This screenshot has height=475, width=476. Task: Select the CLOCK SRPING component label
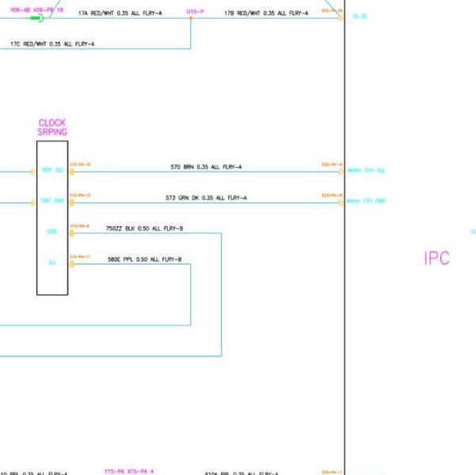tap(52, 127)
